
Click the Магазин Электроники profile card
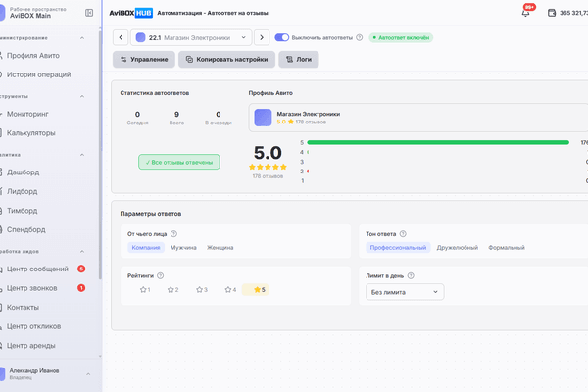point(418,118)
